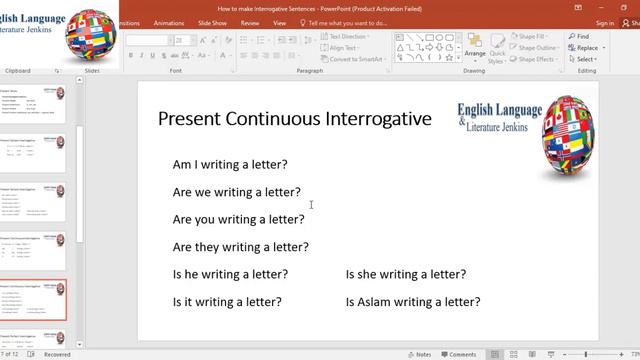Align text right in Paragraph group

(266, 56)
